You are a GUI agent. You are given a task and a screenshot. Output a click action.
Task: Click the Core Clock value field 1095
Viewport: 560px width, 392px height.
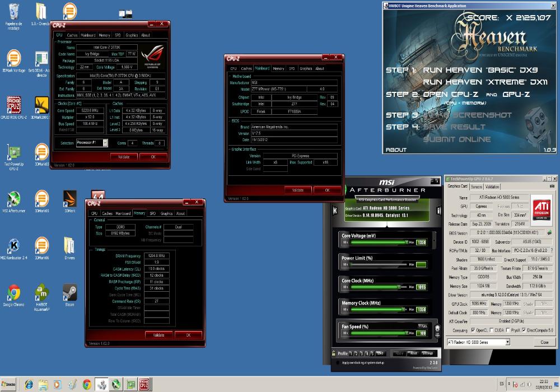pos(422,287)
